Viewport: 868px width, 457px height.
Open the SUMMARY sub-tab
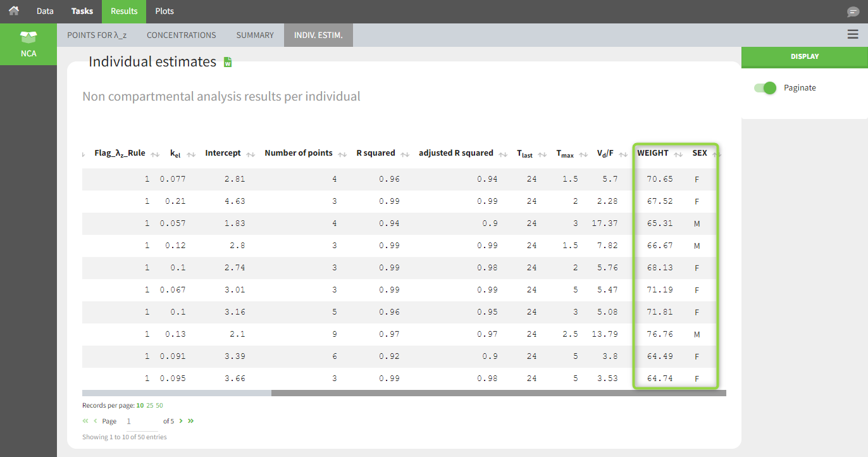(x=255, y=35)
